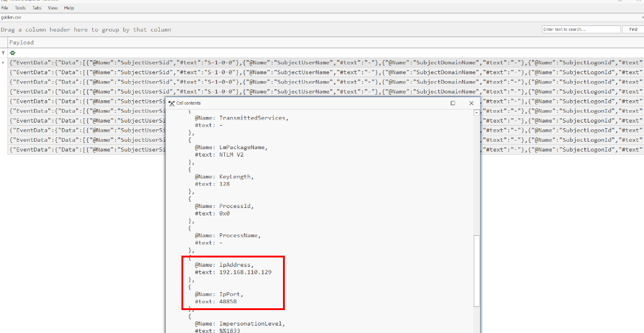Close the Cell contents dialog
The height and width of the screenshot is (333, 644).
click(x=471, y=103)
